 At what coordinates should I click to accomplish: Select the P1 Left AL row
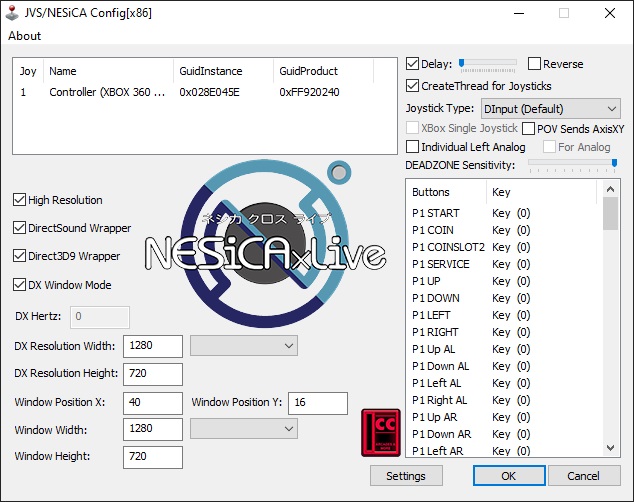(x=503, y=383)
